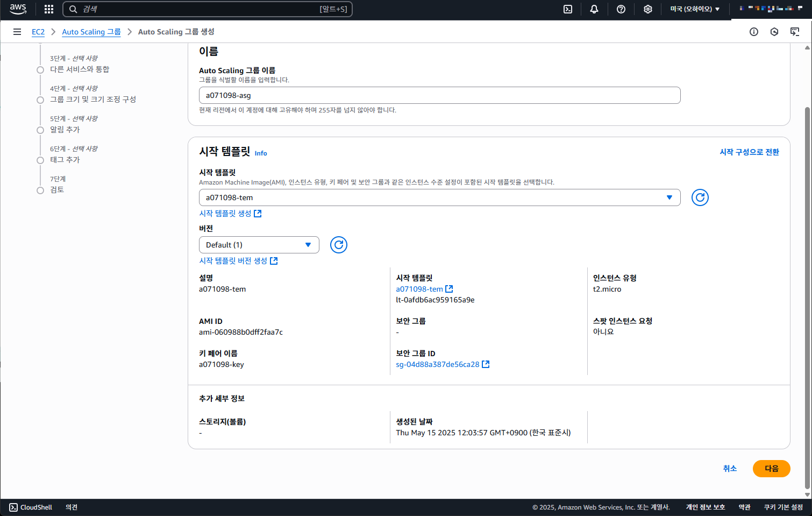Open 약관 footer link
This screenshot has height=516, width=812.
[x=744, y=507]
